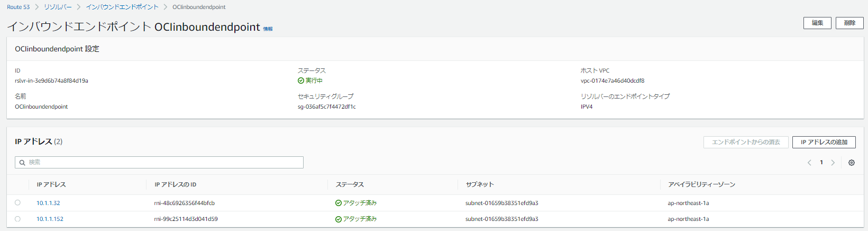Viewport: 868px width, 231px height.
Task: Click the IP アドレス (2) section heading
Action: pos(39,141)
